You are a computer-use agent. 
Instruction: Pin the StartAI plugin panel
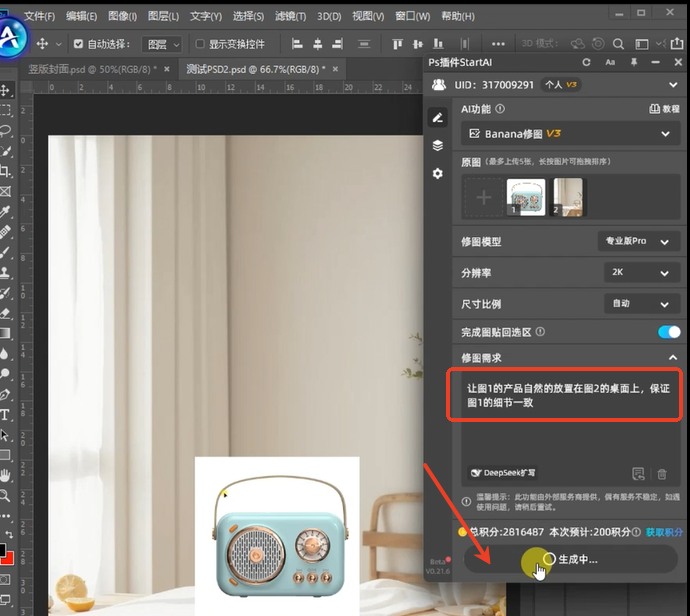pos(634,62)
